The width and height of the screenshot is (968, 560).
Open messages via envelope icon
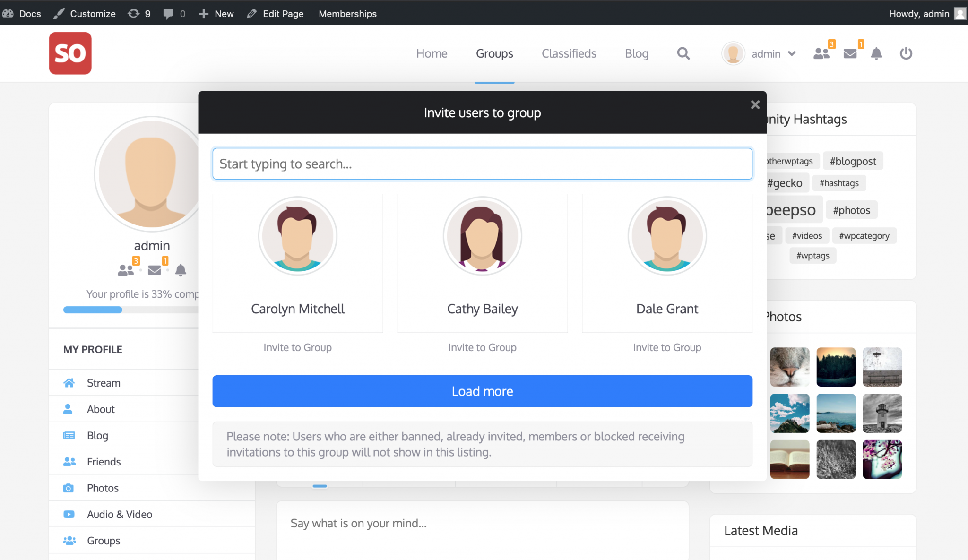pos(849,53)
